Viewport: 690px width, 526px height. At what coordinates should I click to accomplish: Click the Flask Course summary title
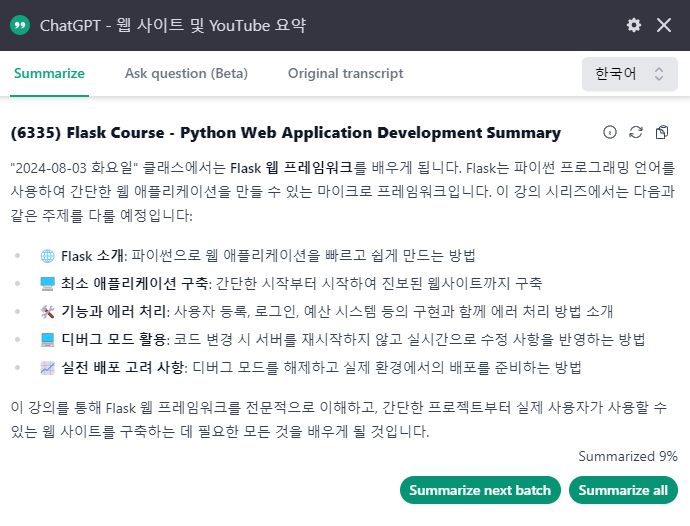click(286, 132)
